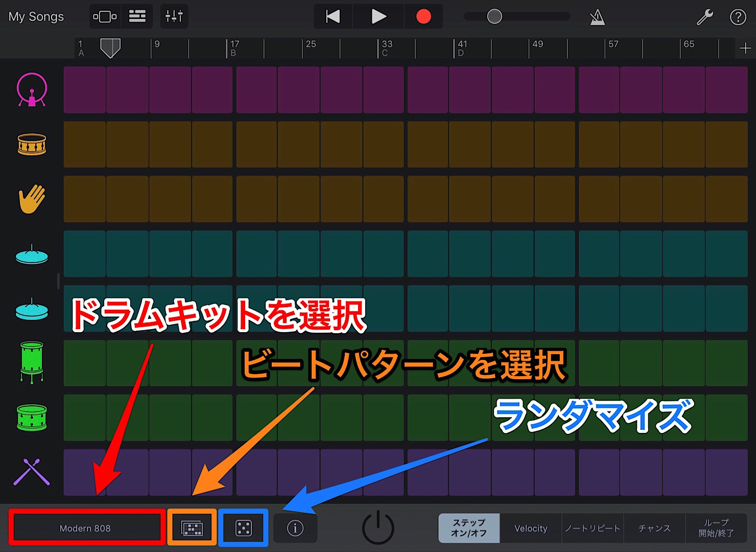Select the チャンス tab
Viewport: 756px width, 552px height.
coord(654,528)
